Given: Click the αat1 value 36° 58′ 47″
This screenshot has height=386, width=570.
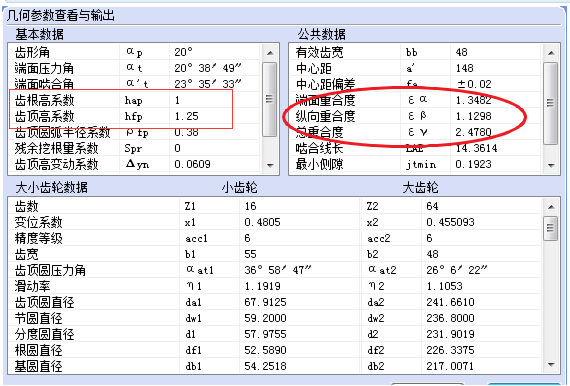Looking at the screenshot, I should coord(278,270).
